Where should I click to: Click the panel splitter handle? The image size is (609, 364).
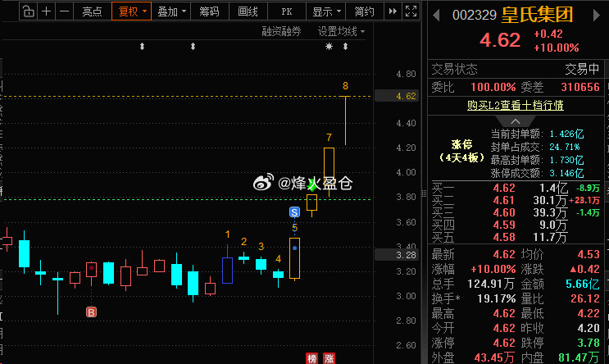424,193
